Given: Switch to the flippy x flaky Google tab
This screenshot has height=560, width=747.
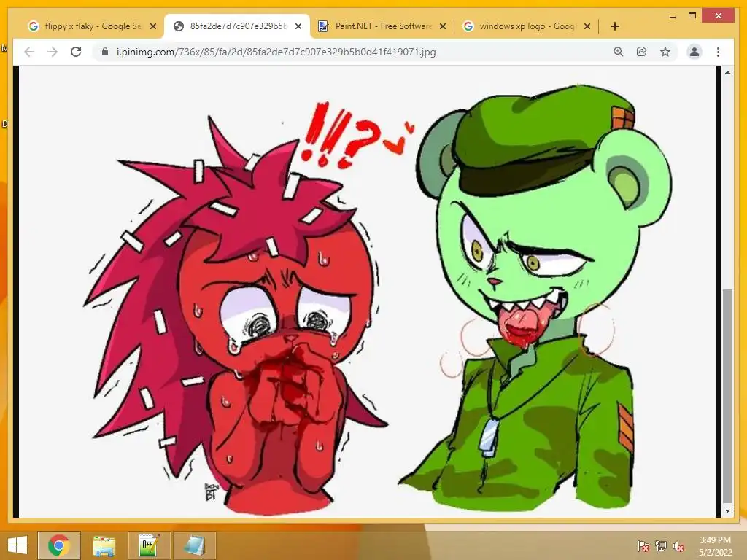Looking at the screenshot, I should [x=92, y=26].
